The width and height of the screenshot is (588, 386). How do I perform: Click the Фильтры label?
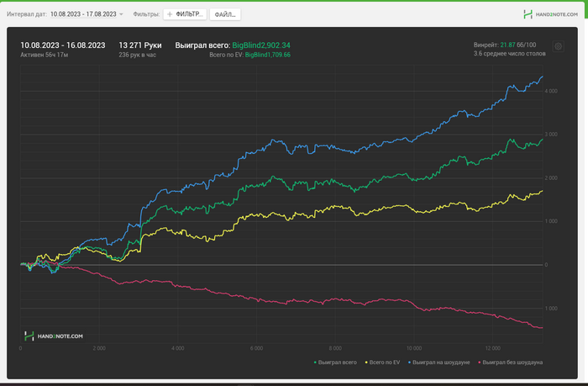point(146,14)
